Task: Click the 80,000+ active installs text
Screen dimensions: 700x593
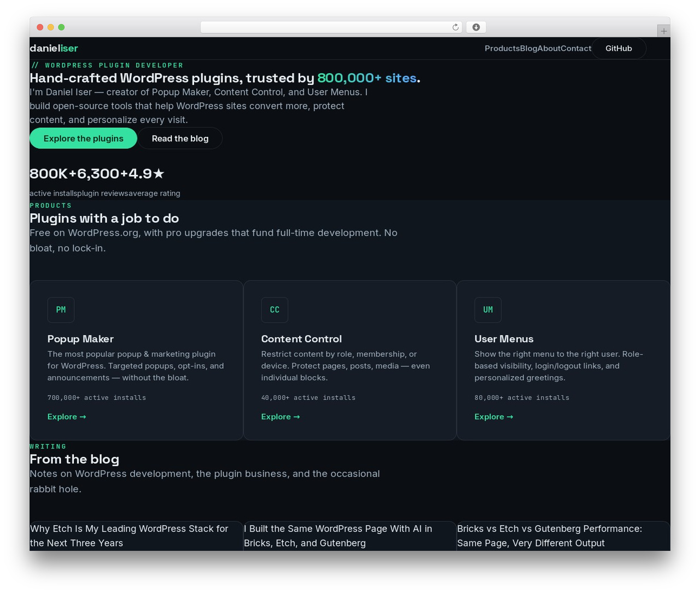Action: point(522,398)
